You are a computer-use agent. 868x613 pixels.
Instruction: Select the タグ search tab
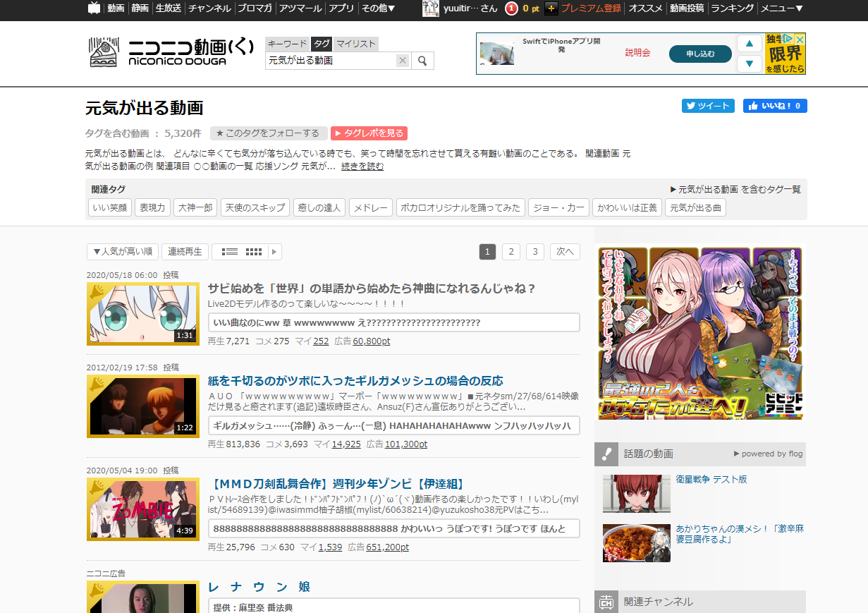click(322, 44)
